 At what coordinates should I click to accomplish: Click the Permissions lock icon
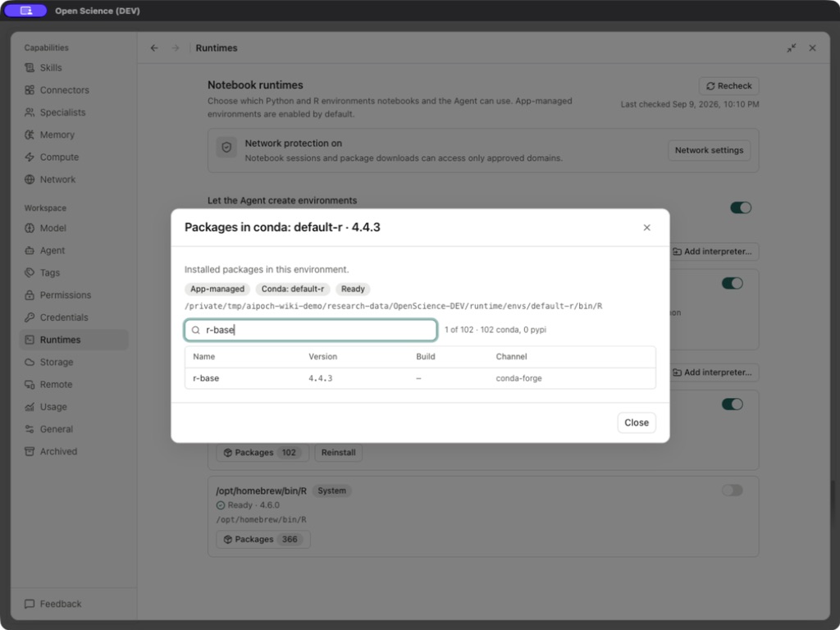click(x=30, y=295)
